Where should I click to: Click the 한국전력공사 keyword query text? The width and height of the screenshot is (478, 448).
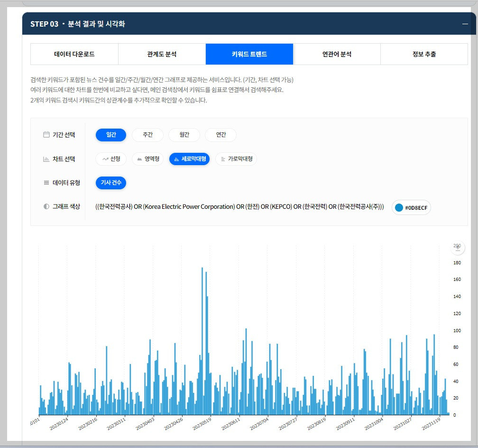click(x=239, y=206)
